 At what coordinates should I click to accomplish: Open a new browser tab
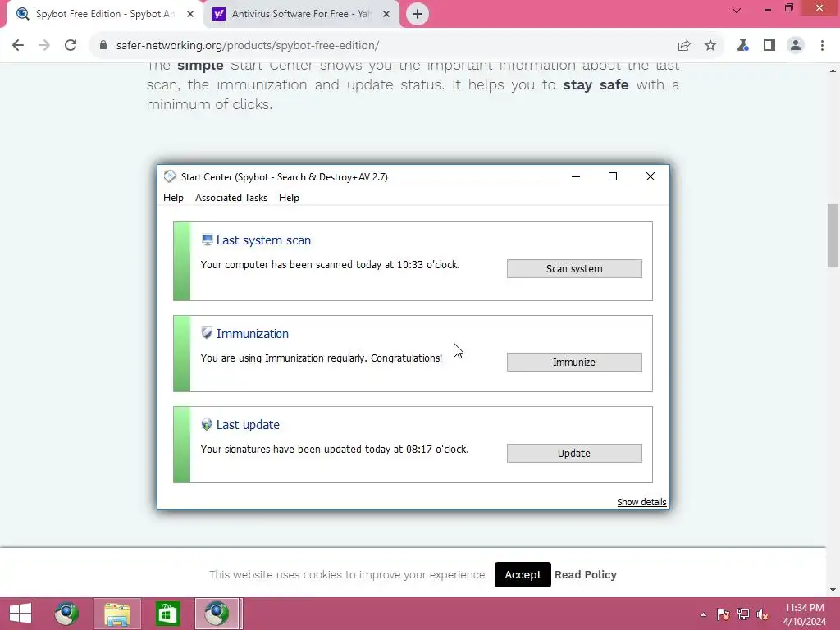point(418,14)
